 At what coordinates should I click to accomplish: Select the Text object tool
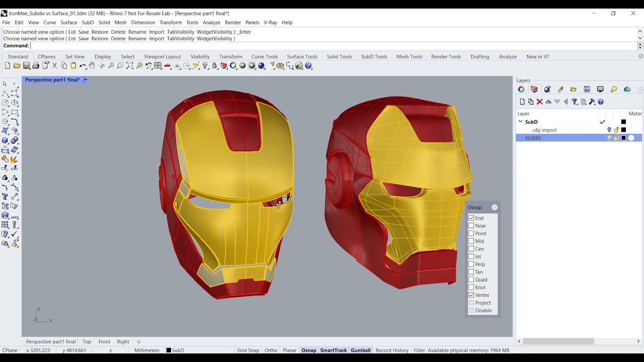(x=5, y=197)
